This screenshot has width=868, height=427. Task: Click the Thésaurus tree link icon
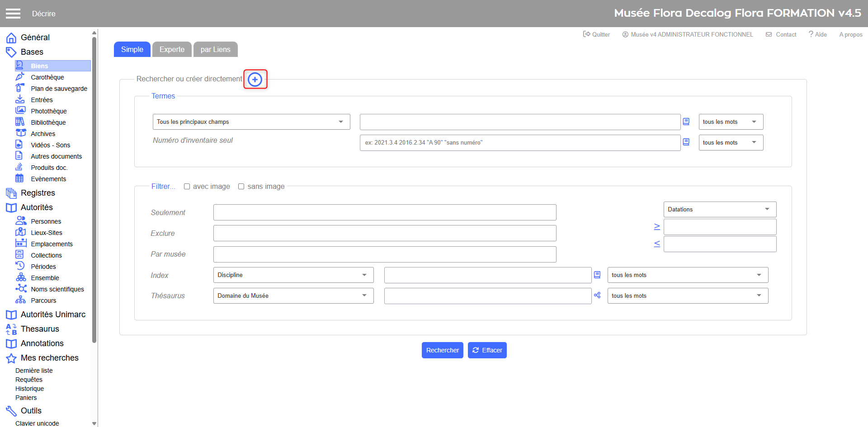coord(597,296)
